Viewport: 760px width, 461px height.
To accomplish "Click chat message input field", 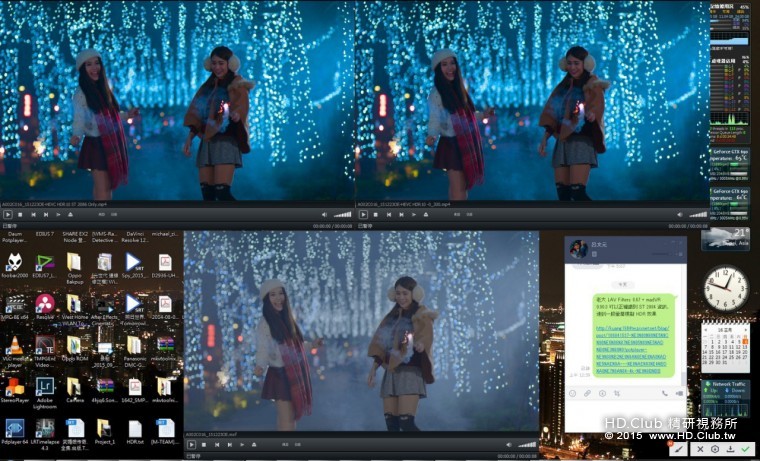I will [625, 416].
